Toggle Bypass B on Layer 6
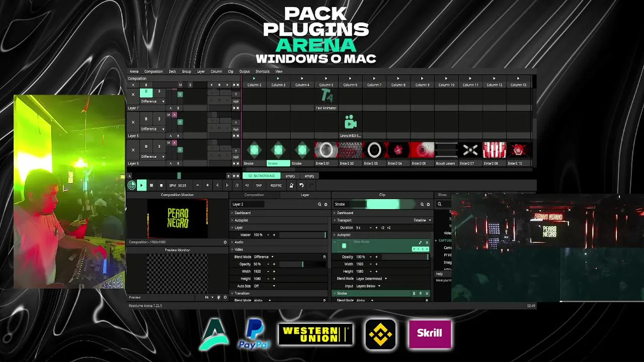Screen dimensions: 644x362 (x=146, y=119)
